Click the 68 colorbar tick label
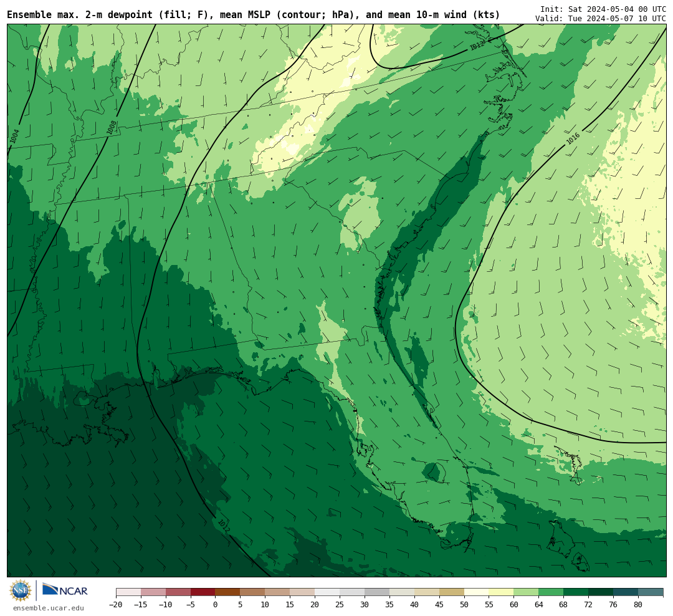Viewport: 673px width, 616px height. pyautogui.click(x=563, y=605)
